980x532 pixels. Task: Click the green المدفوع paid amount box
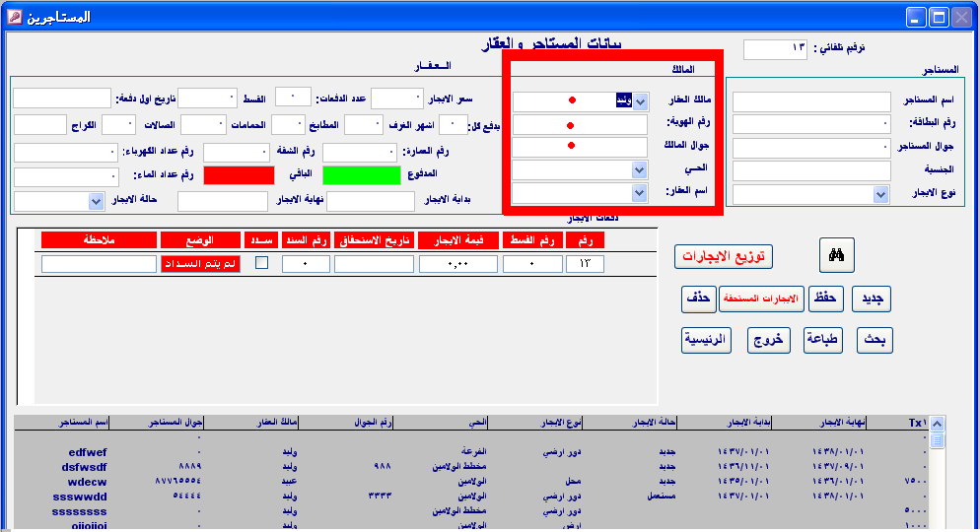tap(361, 175)
